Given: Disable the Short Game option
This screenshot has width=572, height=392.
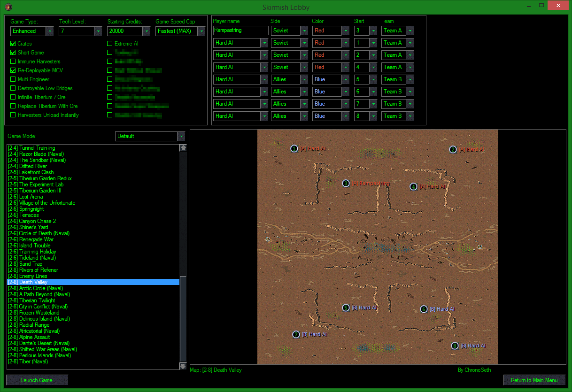Looking at the screenshot, I should [13, 53].
